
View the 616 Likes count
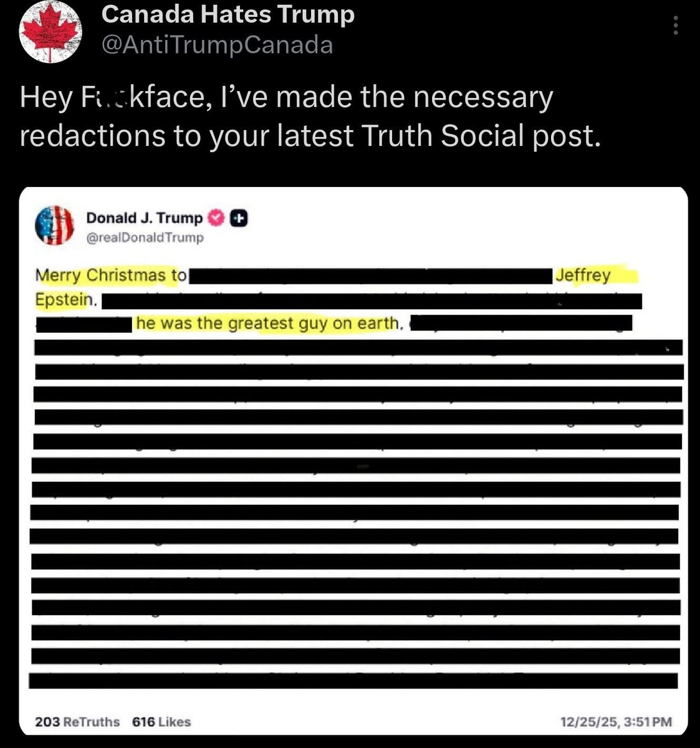pyautogui.click(x=161, y=722)
